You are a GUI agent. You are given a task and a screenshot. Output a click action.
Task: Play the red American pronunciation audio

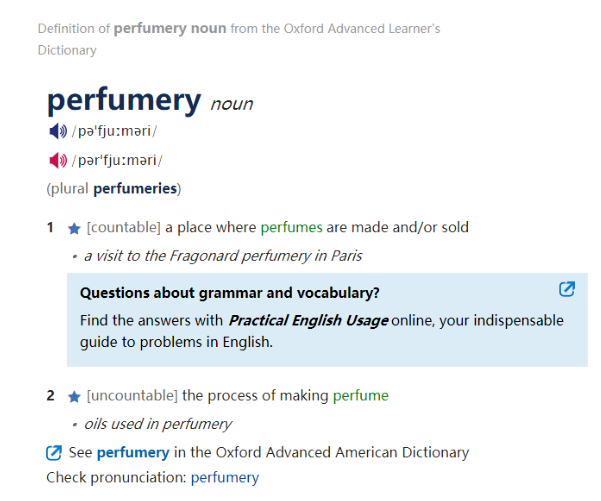click(x=57, y=160)
